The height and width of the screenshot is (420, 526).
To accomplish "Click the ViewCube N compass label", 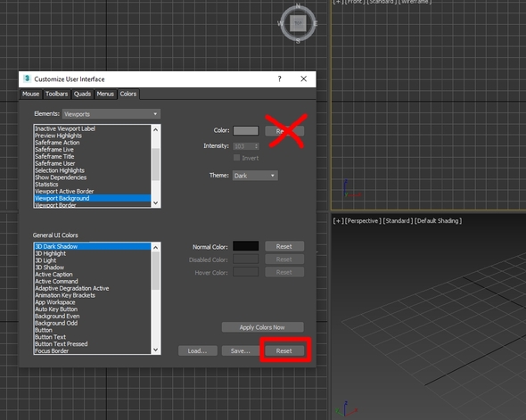I will tap(298, 6).
